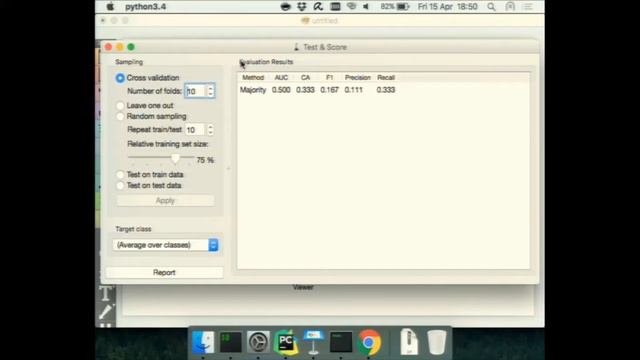
Task: Click the Number of folds stepper arrows
Action: pyautogui.click(x=211, y=91)
